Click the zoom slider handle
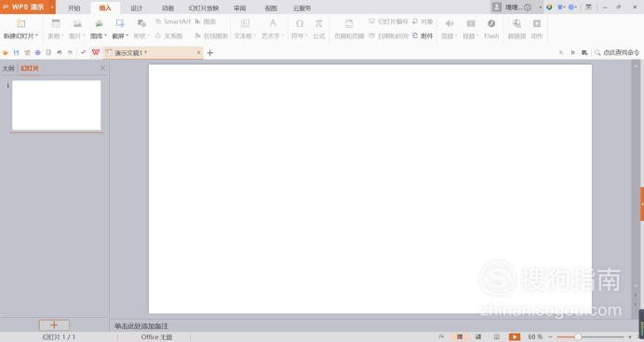The height and width of the screenshot is (342, 644). tap(578, 336)
